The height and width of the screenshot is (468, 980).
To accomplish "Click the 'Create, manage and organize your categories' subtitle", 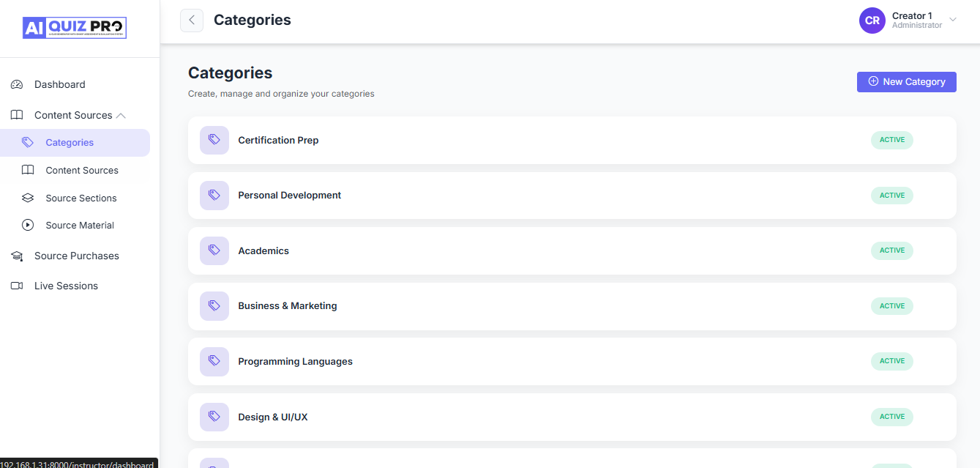I will tap(281, 94).
